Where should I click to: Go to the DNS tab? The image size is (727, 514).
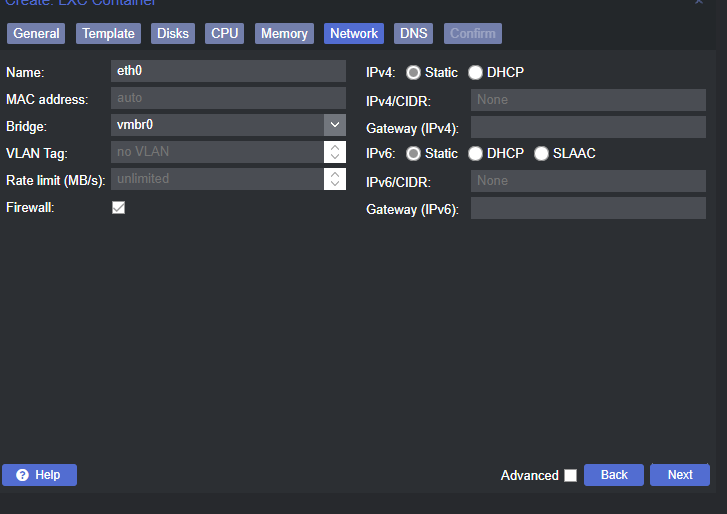(x=413, y=34)
